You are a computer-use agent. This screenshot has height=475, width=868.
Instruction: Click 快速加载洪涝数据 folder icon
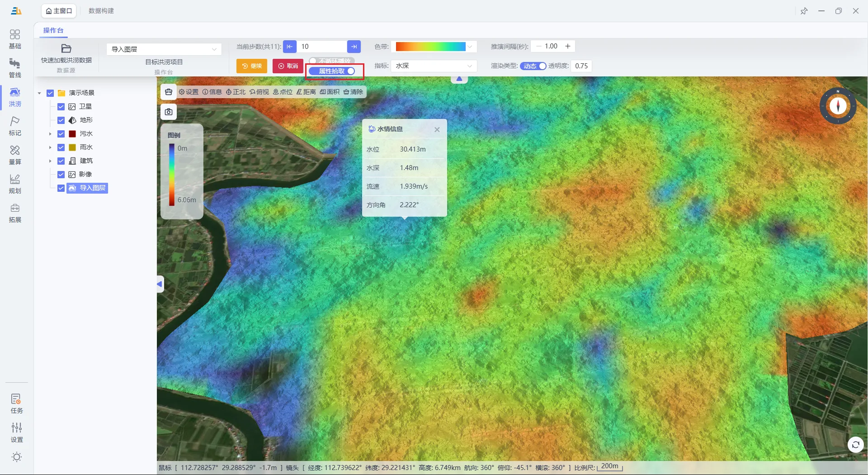click(x=66, y=48)
